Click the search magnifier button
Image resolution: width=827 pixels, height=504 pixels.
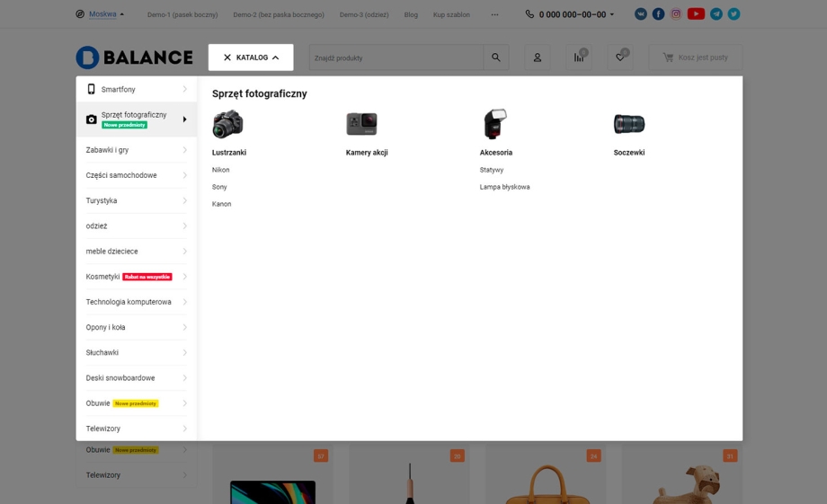(495, 57)
